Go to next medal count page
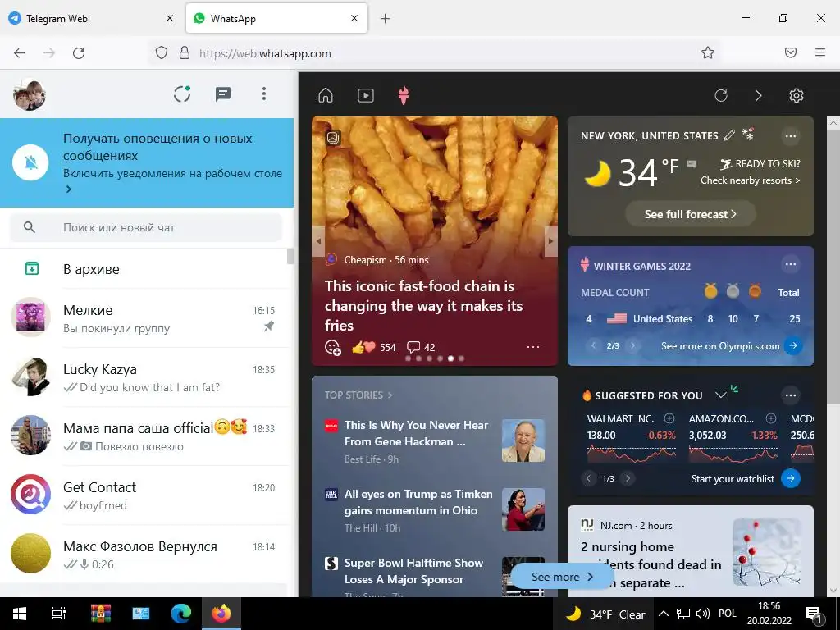Image resolution: width=840 pixels, height=630 pixels. (x=632, y=346)
